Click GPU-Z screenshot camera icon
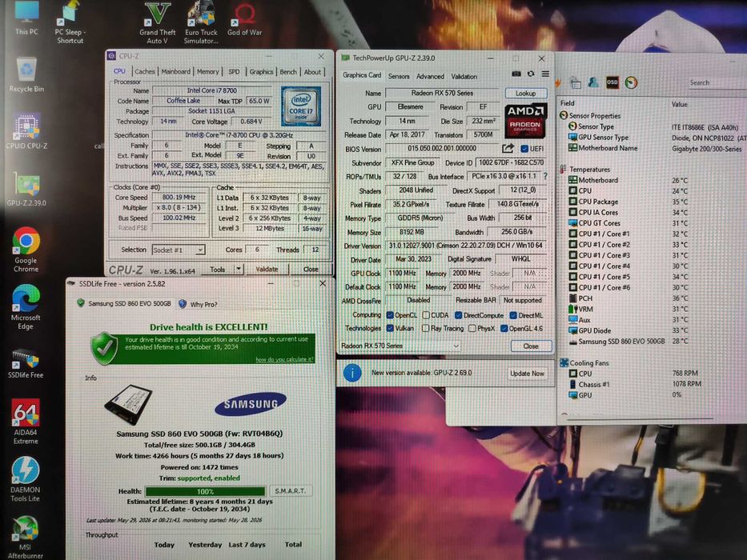The height and width of the screenshot is (560, 747). click(x=516, y=74)
